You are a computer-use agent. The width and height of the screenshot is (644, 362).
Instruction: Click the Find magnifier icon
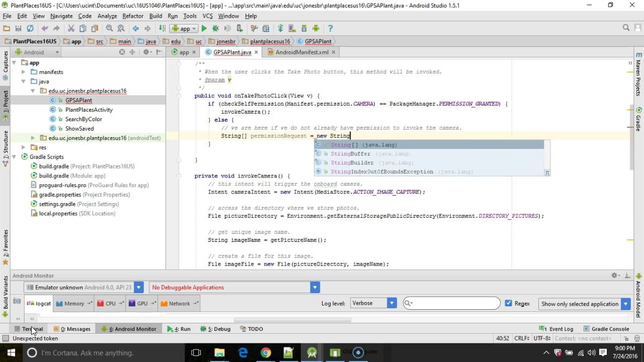tap(109, 29)
